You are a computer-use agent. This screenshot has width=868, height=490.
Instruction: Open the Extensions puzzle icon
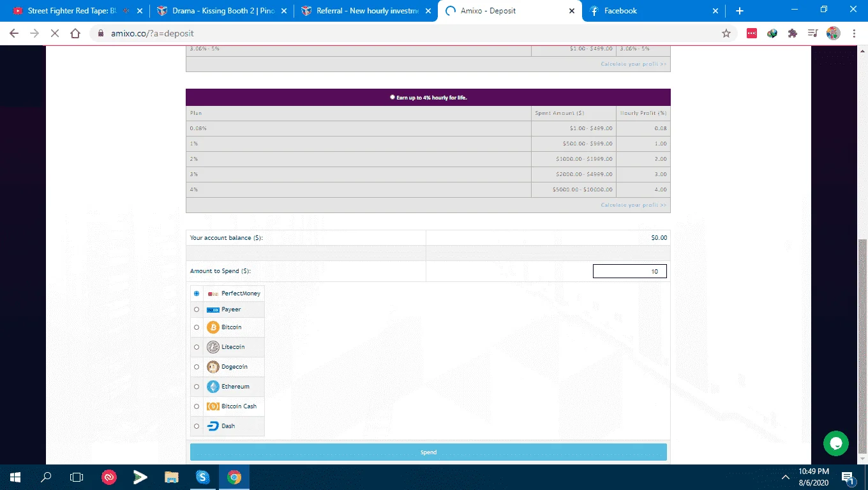(x=793, y=33)
